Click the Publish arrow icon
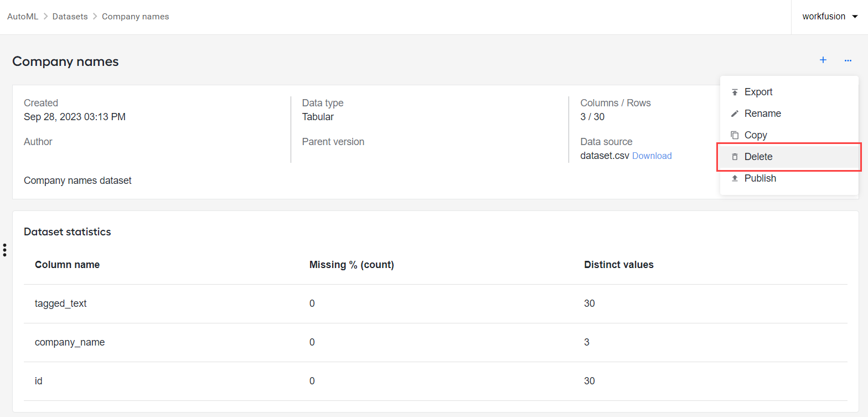Screen dimensions: 868x417 735,178
